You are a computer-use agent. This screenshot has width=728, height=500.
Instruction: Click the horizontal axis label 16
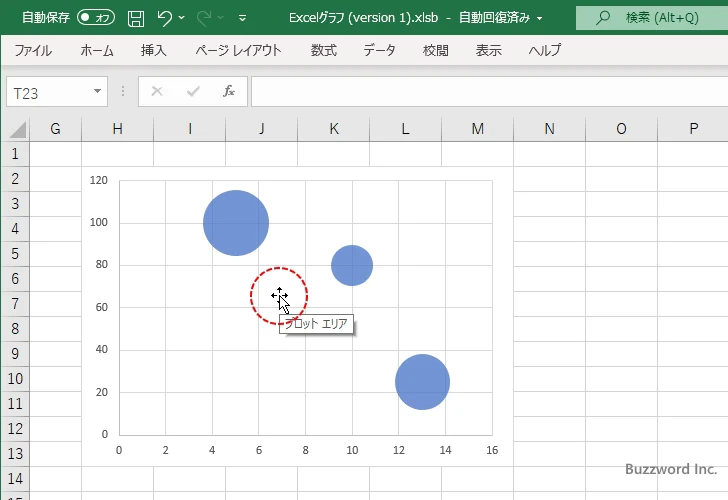click(492, 450)
